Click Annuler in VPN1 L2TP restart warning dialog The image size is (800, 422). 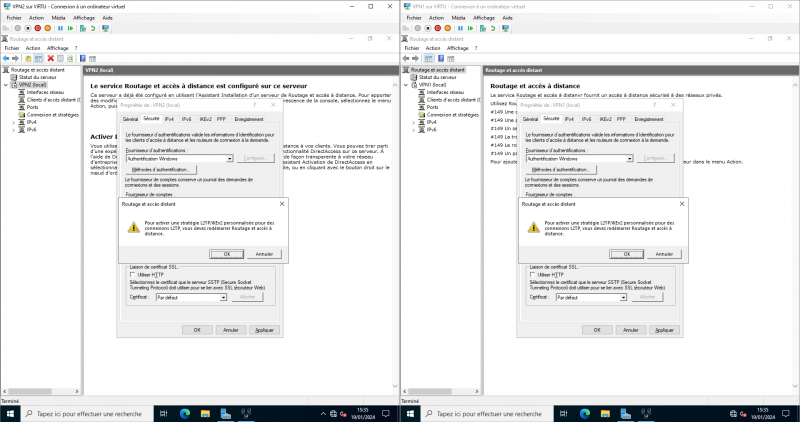pos(664,254)
